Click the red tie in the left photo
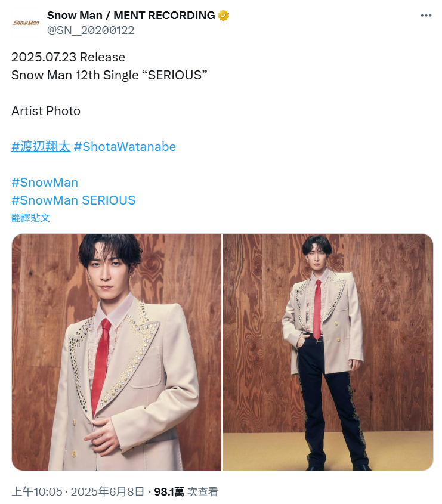Viewport: 442px width, 504px height. click(x=101, y=363)
